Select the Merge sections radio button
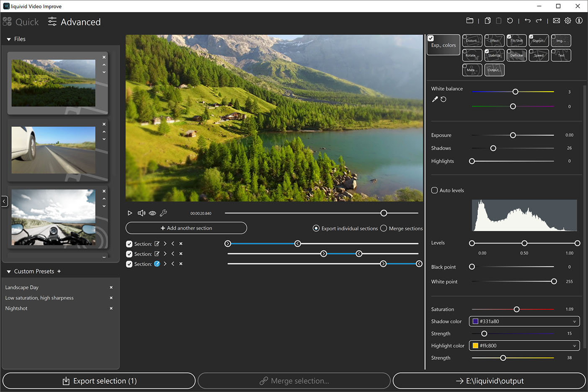Image resolution: width=588 pixels, height=392 pixels. click(x=383, y=228)
